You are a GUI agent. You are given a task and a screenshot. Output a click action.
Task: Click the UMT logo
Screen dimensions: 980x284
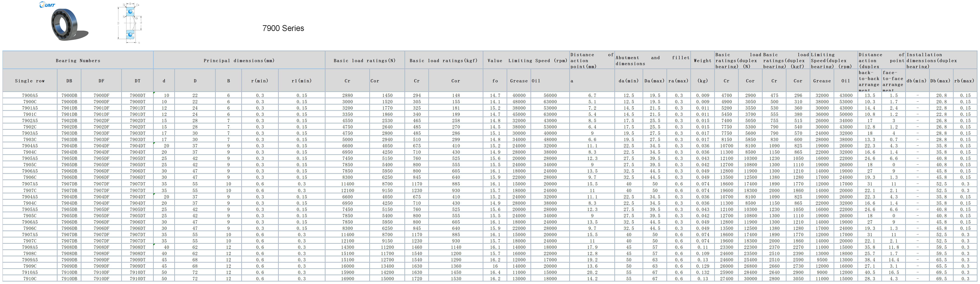click(47, 5)
